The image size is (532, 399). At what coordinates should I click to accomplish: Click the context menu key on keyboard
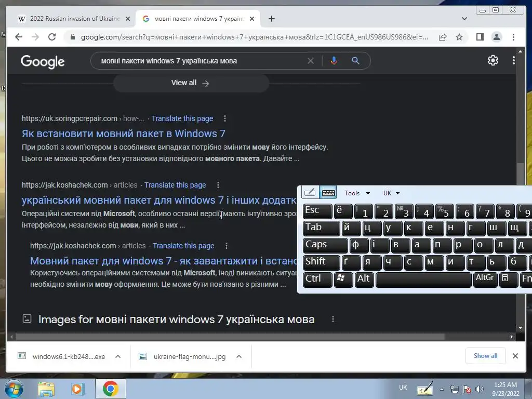(508, 279)
